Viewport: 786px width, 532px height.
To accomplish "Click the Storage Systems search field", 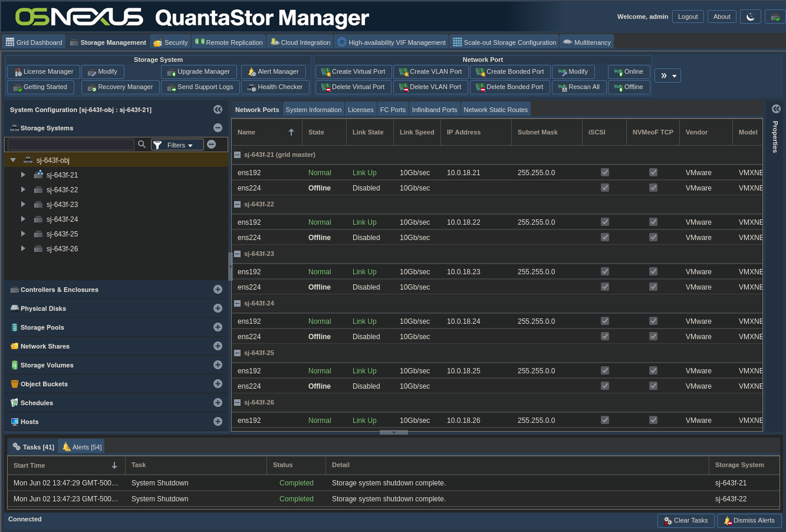I will pos(71,145).
